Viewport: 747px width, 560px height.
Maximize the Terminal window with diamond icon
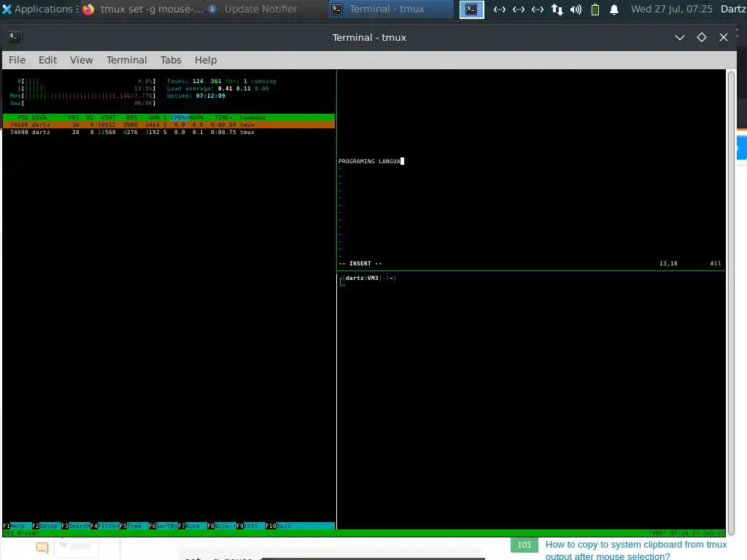pos(702,37)
